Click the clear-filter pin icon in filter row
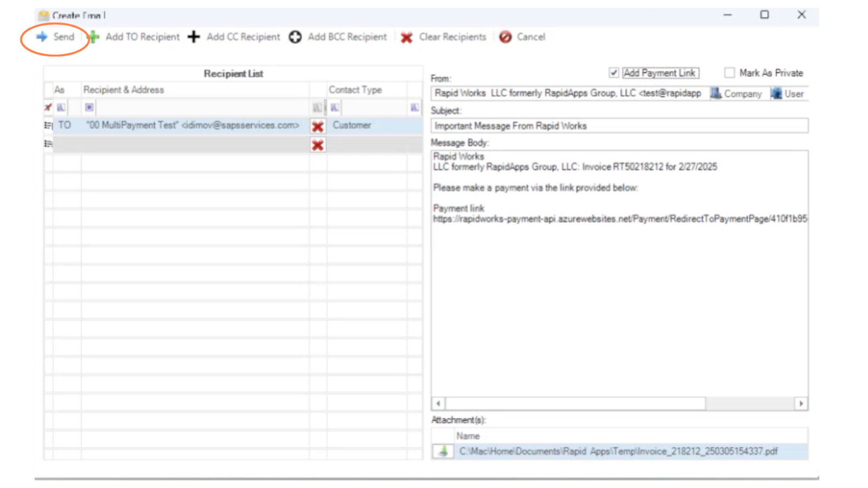Viewport: 868px width, 488px height. [x=48, y=107]
